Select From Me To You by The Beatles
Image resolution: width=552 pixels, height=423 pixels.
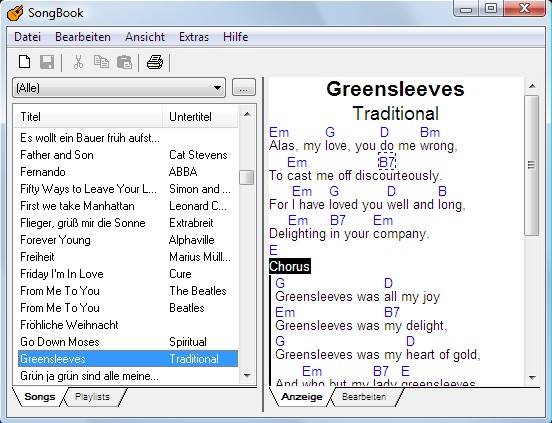coord(128,291)
